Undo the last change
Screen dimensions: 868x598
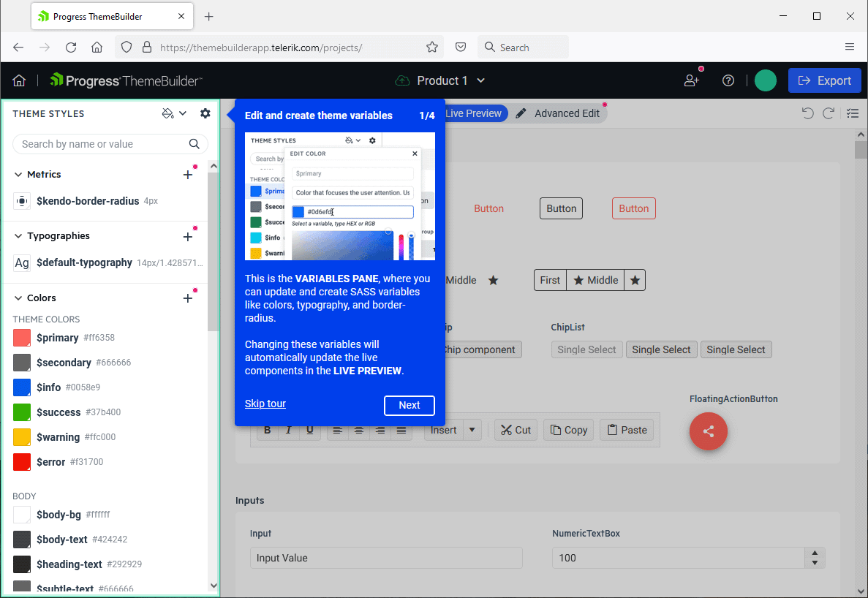pyautogui.click(x=807, y=113)
